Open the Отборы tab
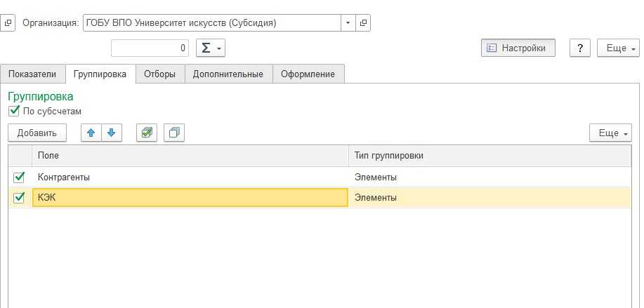This screenshot has height=308, width=644. point(159,74)
